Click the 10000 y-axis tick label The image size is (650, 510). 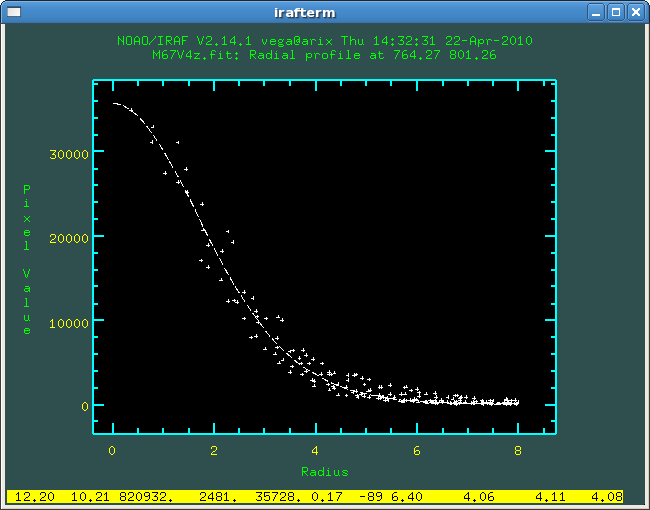[x=69, y=323]
